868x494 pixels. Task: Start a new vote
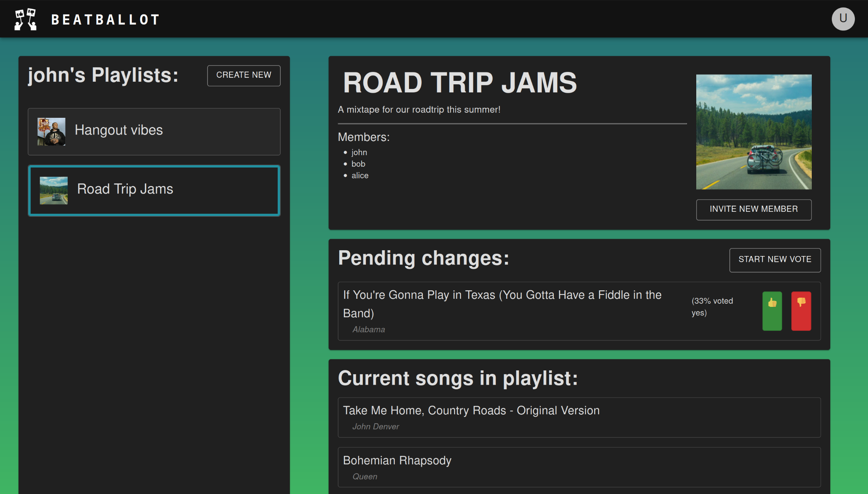click(x=774, y=260)
